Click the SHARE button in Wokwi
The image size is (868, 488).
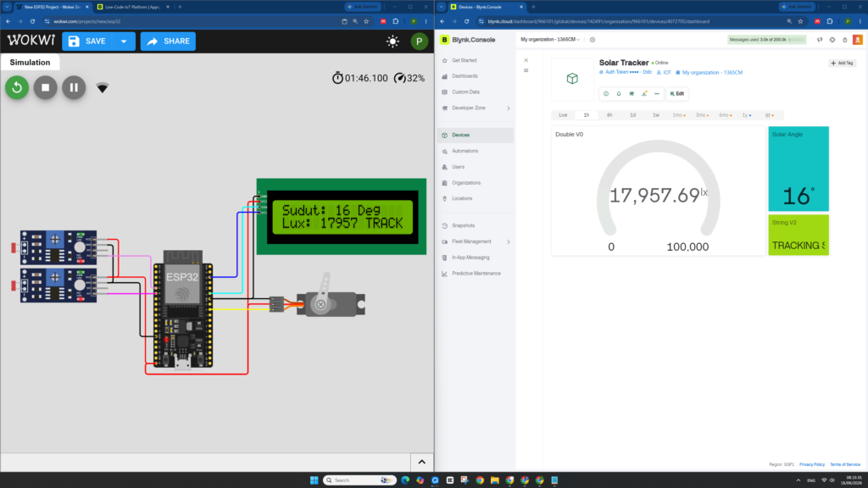pyautogui.click(x=168, y=41)
